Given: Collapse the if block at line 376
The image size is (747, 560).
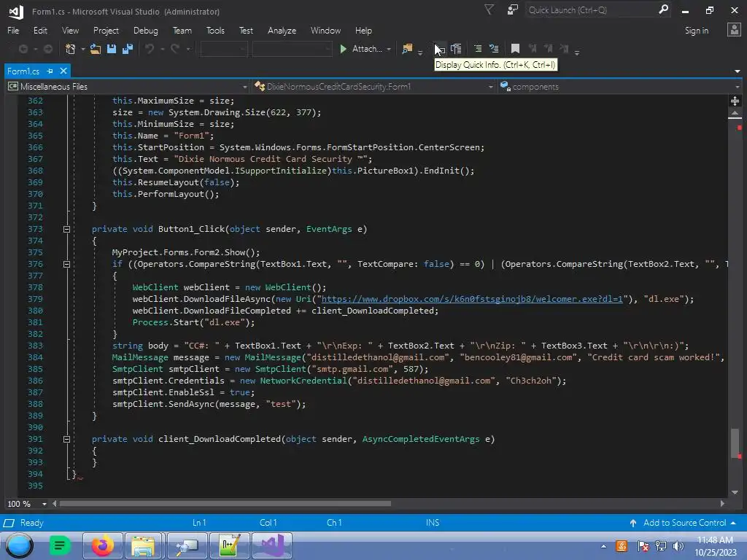Looking at the screenshot, I should (66, 264).
